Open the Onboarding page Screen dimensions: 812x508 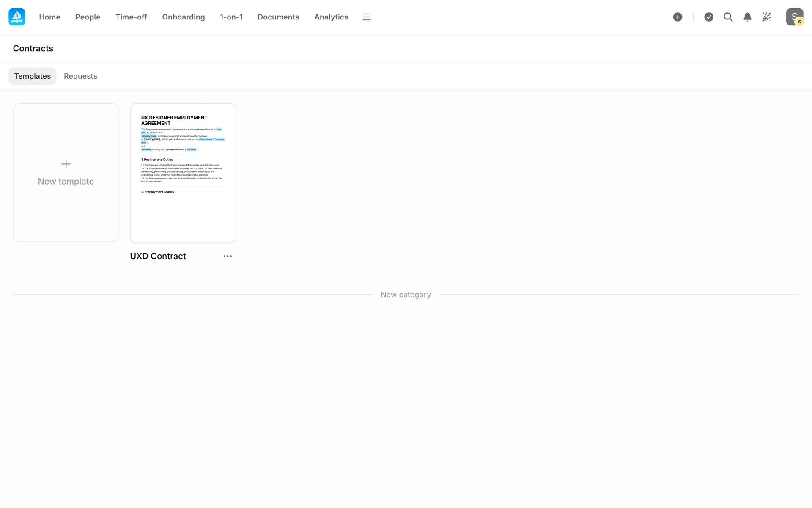[183, 17]
